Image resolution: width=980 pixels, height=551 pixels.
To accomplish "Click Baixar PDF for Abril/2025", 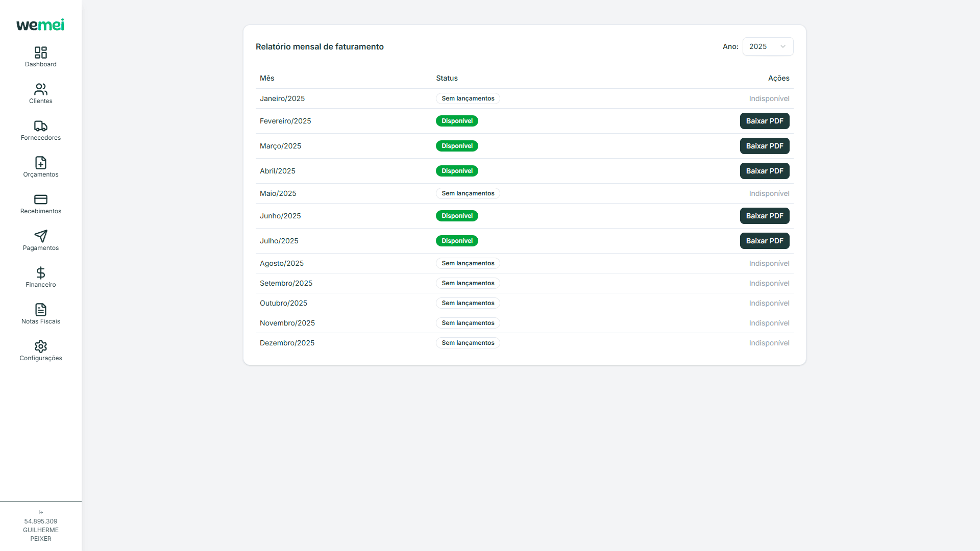I will click(764, 171).
